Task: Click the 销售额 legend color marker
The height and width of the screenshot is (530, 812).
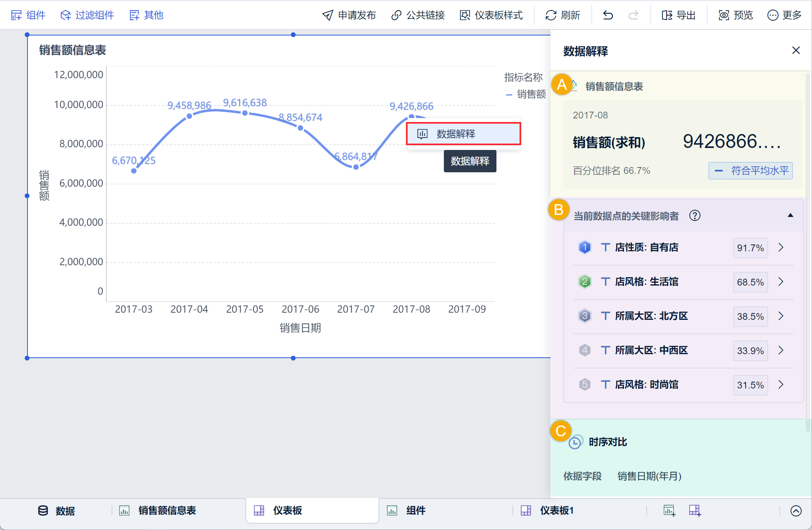Action: click(x=509, y=95)
